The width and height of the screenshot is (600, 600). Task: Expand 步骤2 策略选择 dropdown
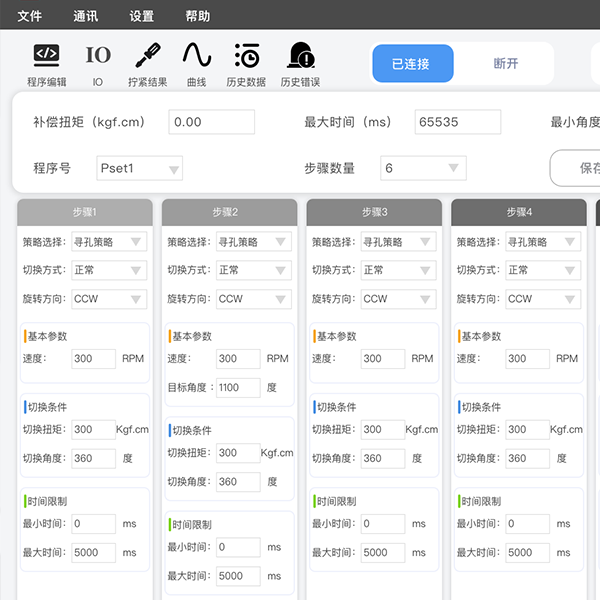(254, 241)
